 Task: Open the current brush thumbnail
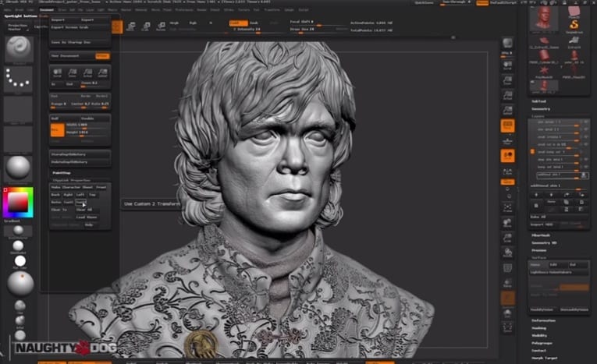click(19, 48)
